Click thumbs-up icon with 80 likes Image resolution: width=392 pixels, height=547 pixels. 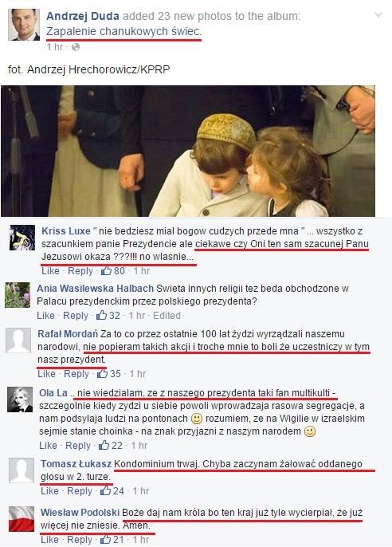point(106,271)
